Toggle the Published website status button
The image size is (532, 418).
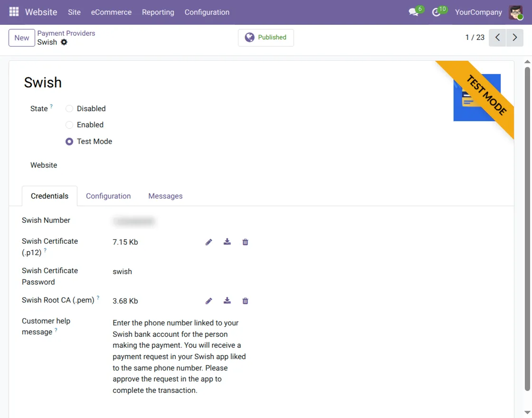pyautogui.click(x=266, y=38)
